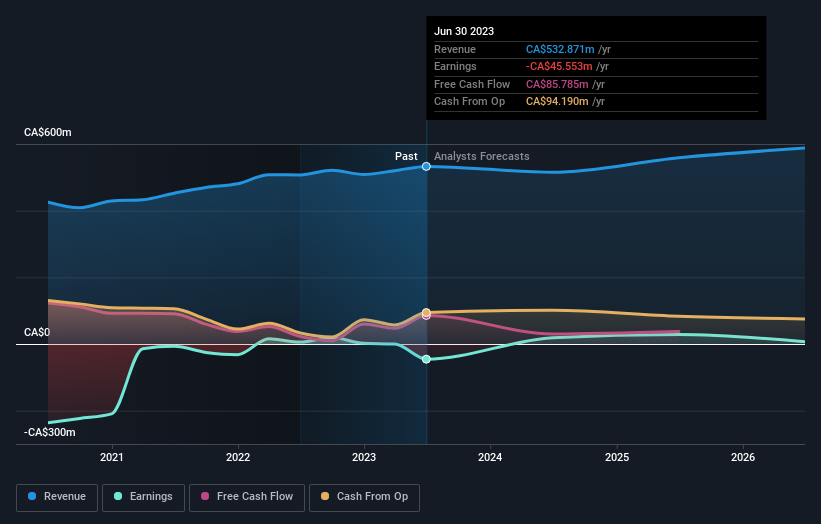This screenshot has width=821, height=524.
Task: Click the CA$85.785m free cash flow value
Action: 557,84
